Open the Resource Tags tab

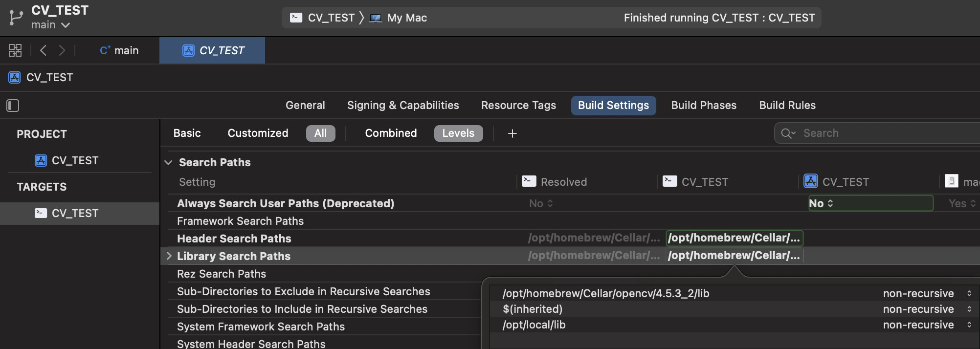click(518, 105)
